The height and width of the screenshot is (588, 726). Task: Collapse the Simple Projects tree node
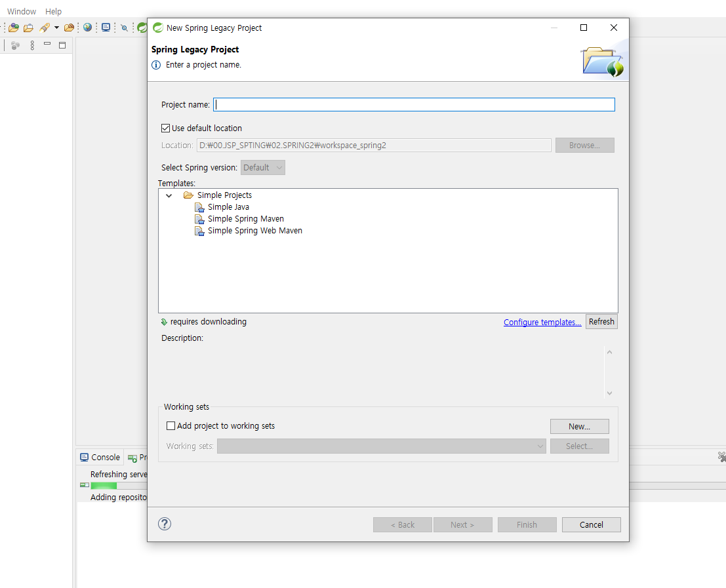point(169,196)
